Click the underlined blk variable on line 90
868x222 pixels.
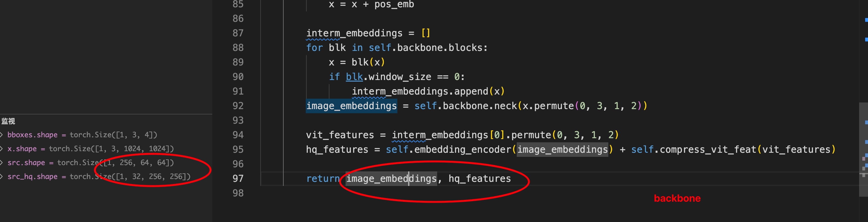[x=354, y=77]
